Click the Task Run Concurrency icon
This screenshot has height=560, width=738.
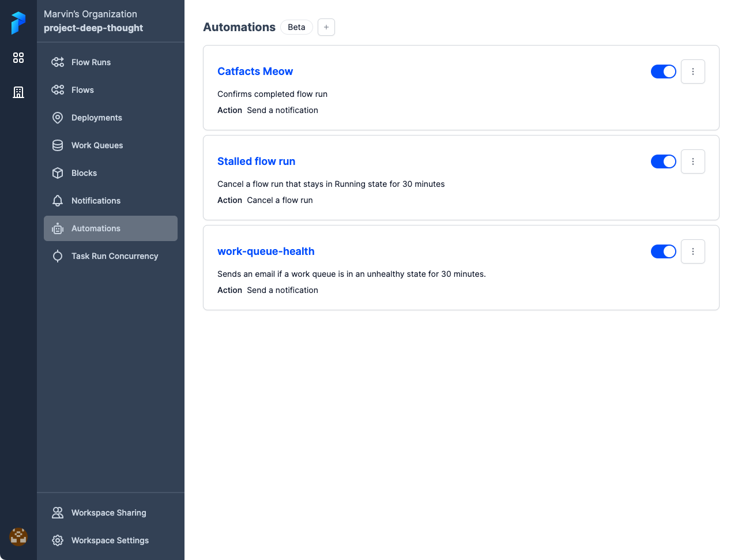coord(58,256)
